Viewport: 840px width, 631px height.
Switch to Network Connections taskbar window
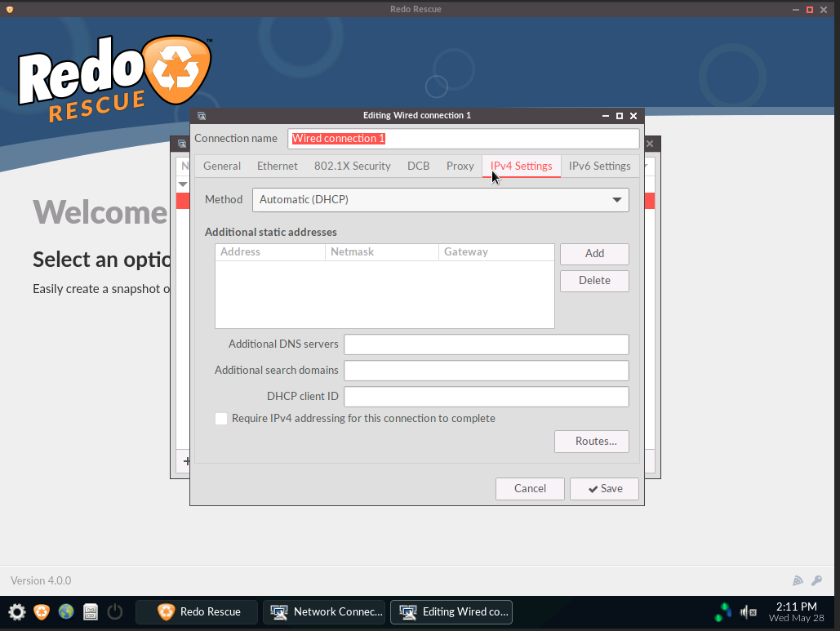pos(324,612)
